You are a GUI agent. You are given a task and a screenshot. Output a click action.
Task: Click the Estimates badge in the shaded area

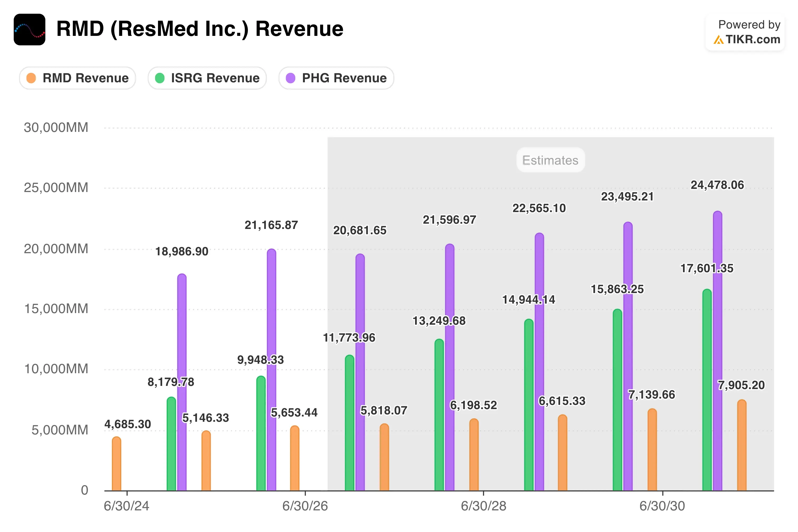click(x=550, y=160)
